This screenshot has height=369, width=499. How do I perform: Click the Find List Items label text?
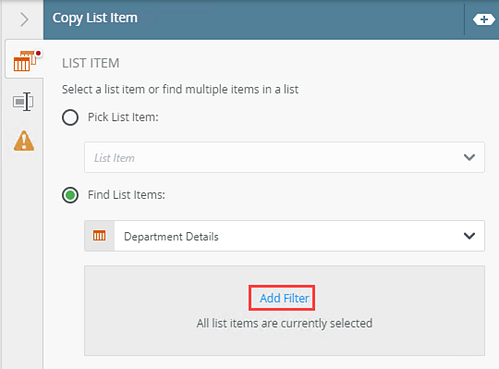pyautogui.click(x=126, y=195)
